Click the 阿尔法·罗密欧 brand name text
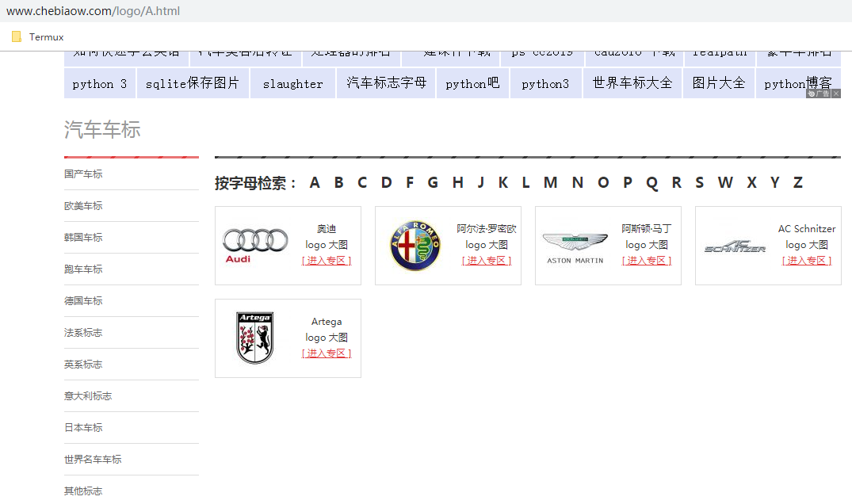This screenshot has height=504, width=852. (487, 229)
